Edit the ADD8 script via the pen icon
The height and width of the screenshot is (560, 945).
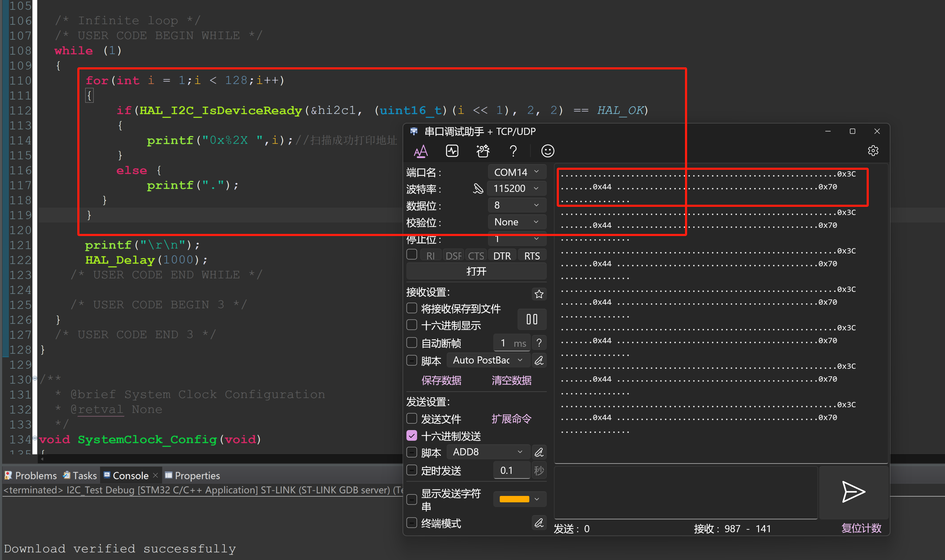[539, 452]
